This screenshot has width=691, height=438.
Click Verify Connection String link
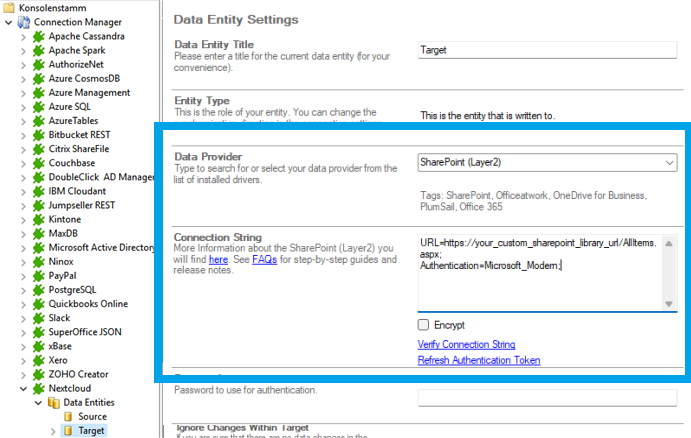[466, 345]
